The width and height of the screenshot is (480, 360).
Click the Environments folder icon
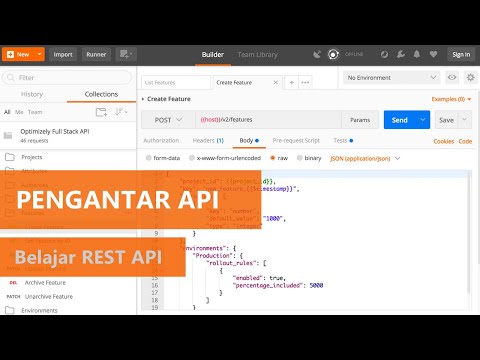pos(10,310)
